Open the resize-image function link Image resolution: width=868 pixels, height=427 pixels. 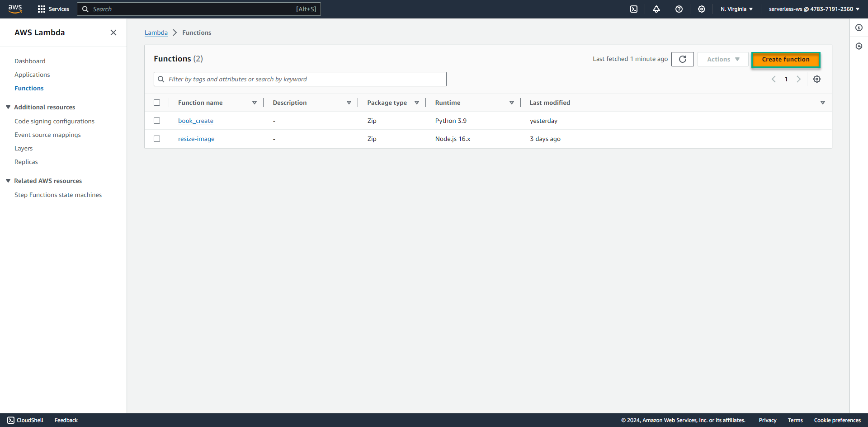[x=196, y=139]
